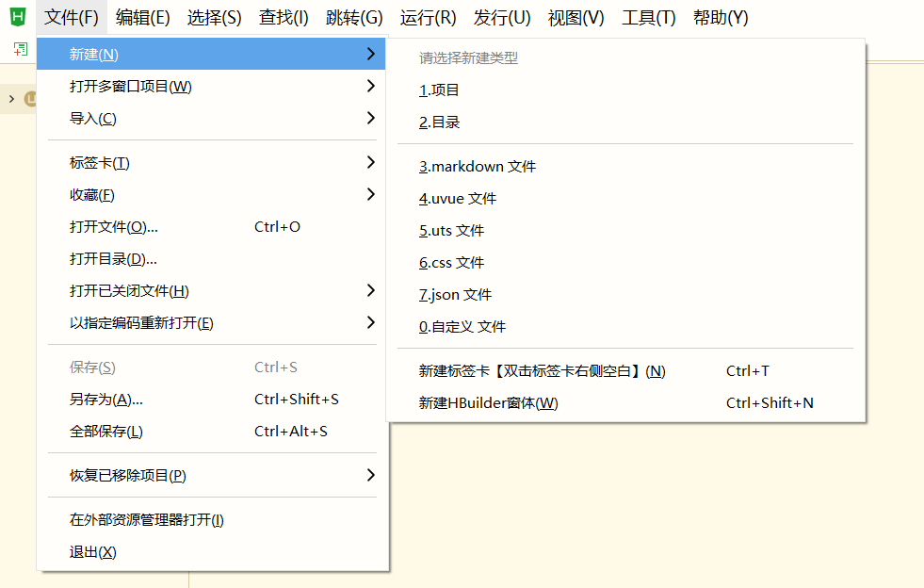Viewport: 924px width, 588px height.
Task: Choose 全部保存(L) menu item
Action: (x=211, y=432)
